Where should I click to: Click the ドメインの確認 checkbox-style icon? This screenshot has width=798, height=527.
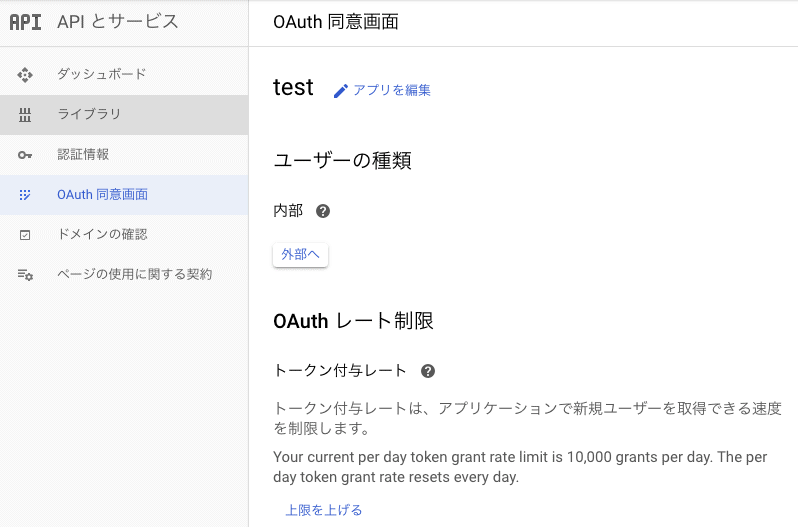[26, 234]
